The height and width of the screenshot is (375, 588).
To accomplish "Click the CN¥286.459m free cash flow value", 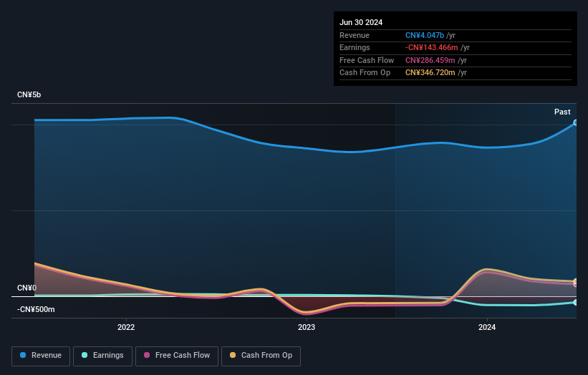I will [x=430, y=60].
